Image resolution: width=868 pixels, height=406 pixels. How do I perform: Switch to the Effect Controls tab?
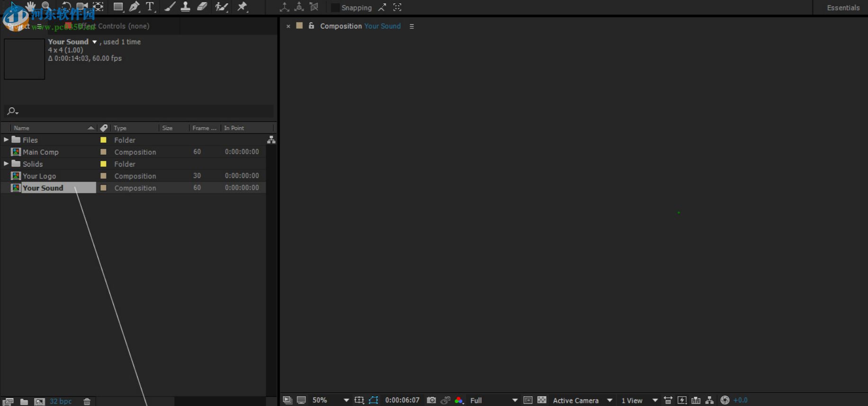point(114,26)
